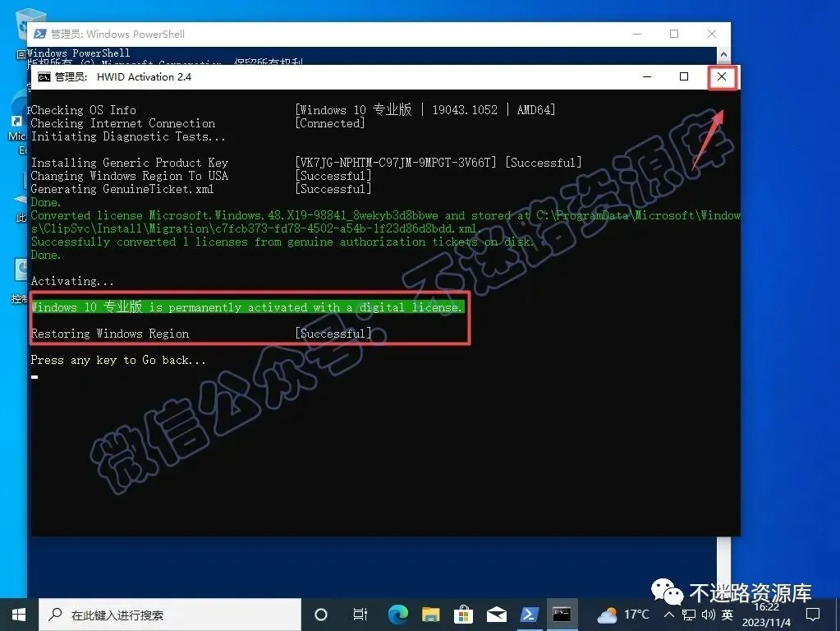Click the 'Activating...' line

pyautogui.click(x=72, y=281)
